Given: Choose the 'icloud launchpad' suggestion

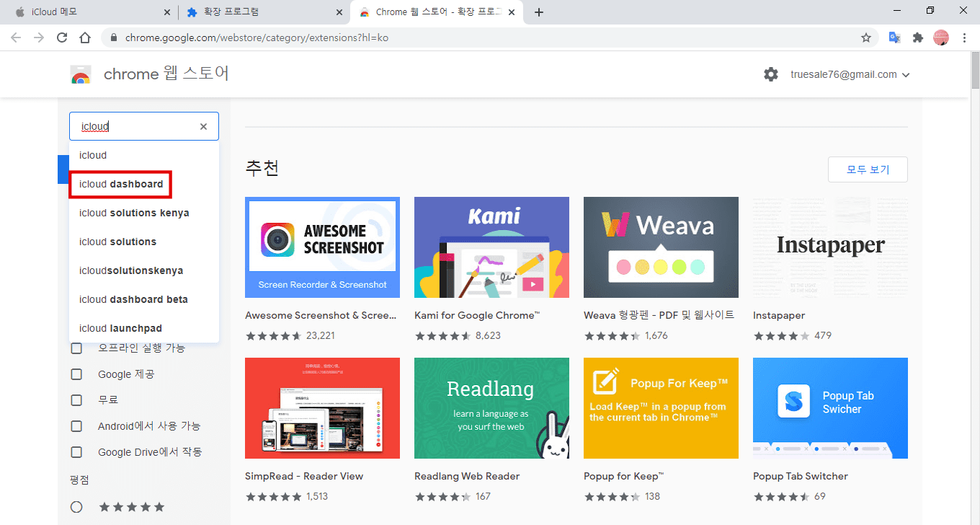Looking at the screenshot, I should pos(144,328).
